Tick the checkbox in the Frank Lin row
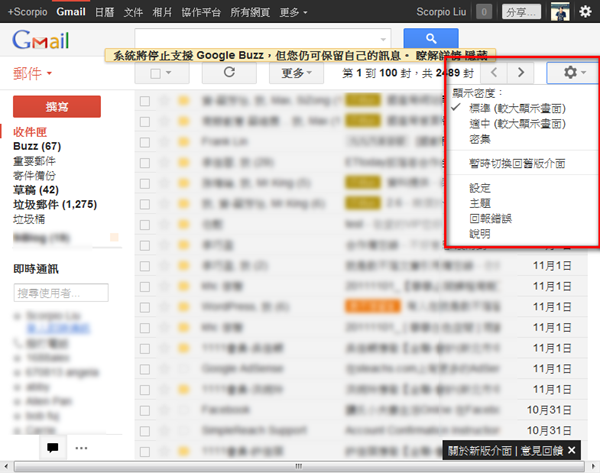The width and height of the screenshot is (600, 473). click(x=145, y=142)
